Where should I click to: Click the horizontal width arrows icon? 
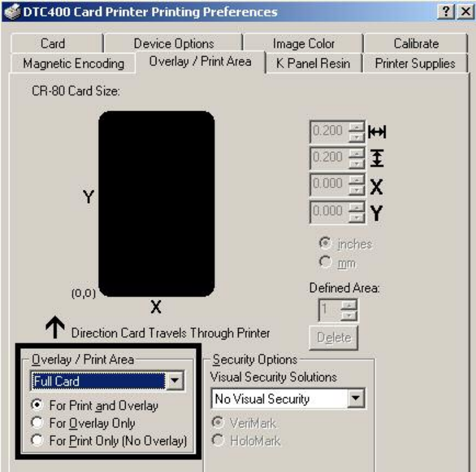pyautogui.click(x=377, y=132)
